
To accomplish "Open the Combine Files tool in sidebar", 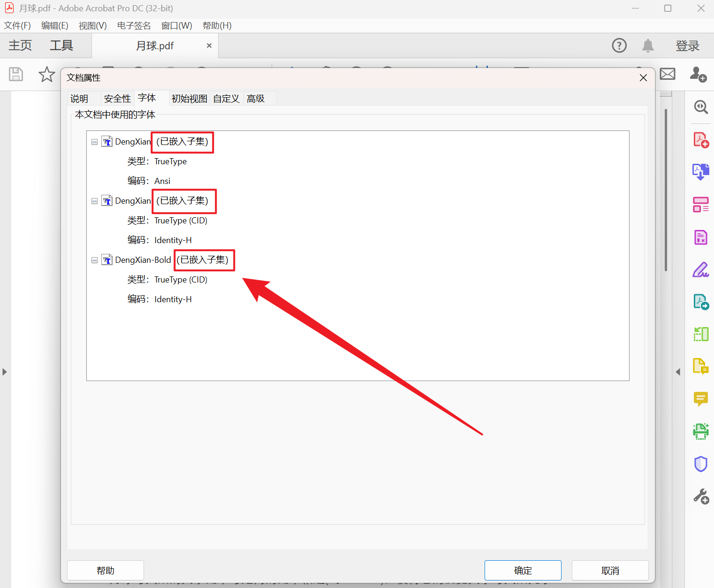I will [701, 172].
